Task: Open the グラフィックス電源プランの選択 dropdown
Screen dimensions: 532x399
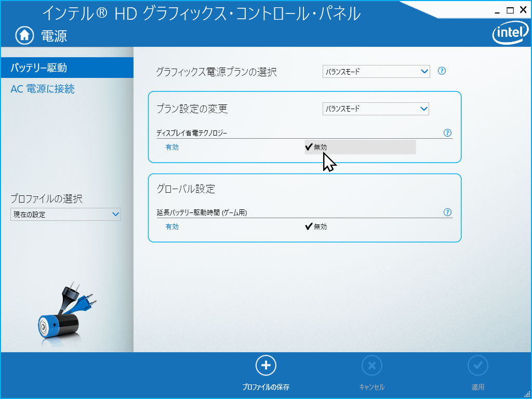Action: click(376, 72)
